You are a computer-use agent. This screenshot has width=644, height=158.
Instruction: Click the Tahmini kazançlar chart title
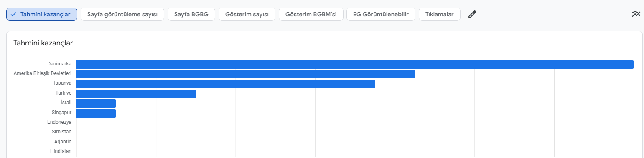pyautogui.click(x=43, y=43)
